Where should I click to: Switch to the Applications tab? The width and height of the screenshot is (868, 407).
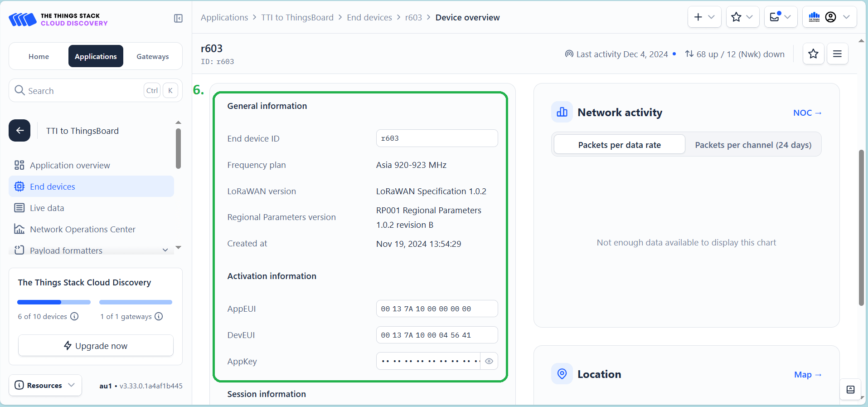[96, 56]
